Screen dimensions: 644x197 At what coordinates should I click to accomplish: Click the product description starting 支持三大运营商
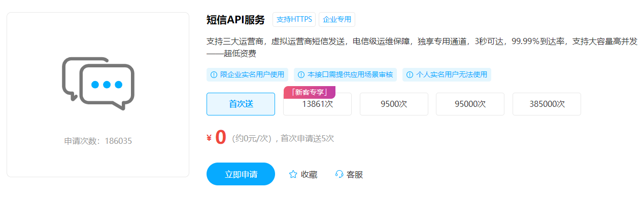tap(422, 47)
